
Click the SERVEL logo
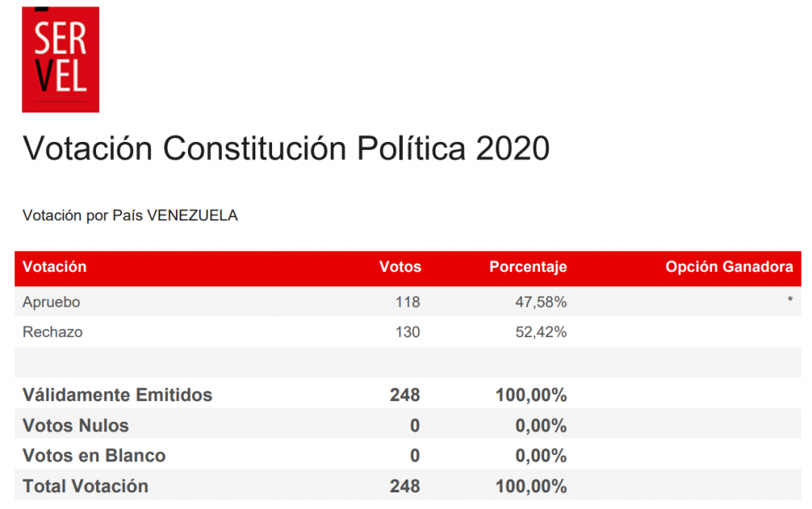[60, 58]
